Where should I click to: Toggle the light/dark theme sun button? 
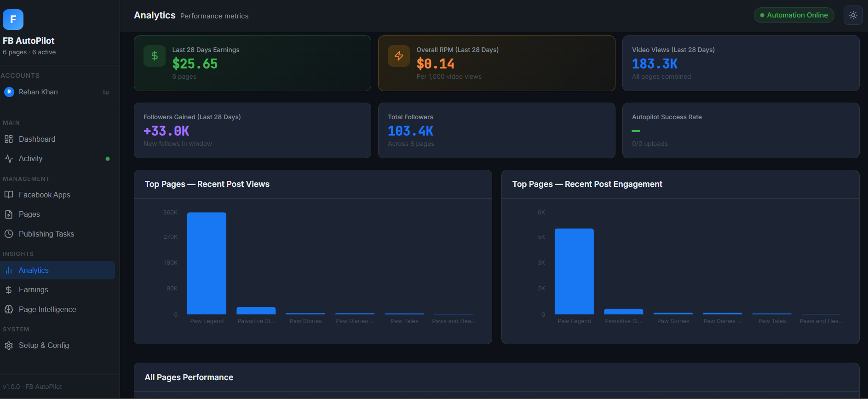(x=853, y=15)
